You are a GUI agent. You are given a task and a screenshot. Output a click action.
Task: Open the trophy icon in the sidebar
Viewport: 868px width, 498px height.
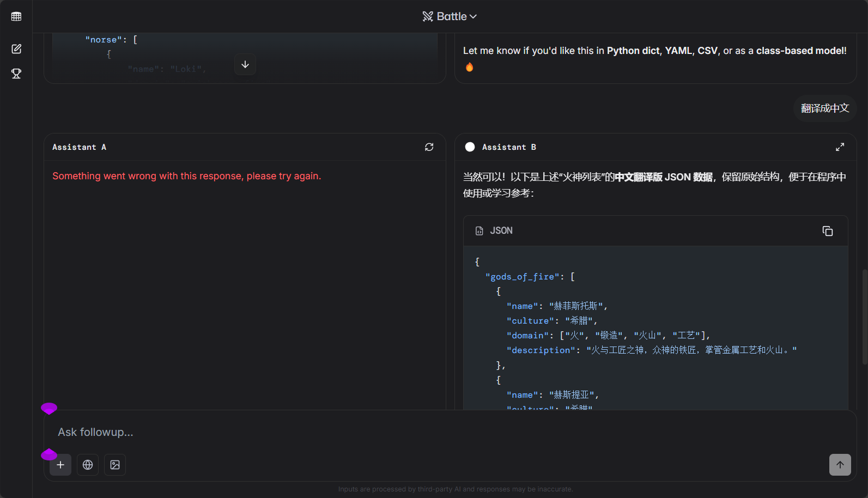pos(16,74)
